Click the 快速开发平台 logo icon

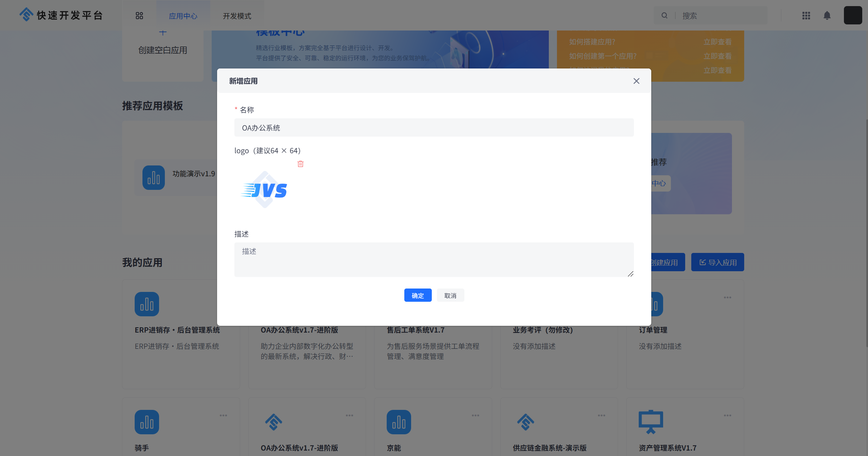pyautogui.click(x=26, y=15)
